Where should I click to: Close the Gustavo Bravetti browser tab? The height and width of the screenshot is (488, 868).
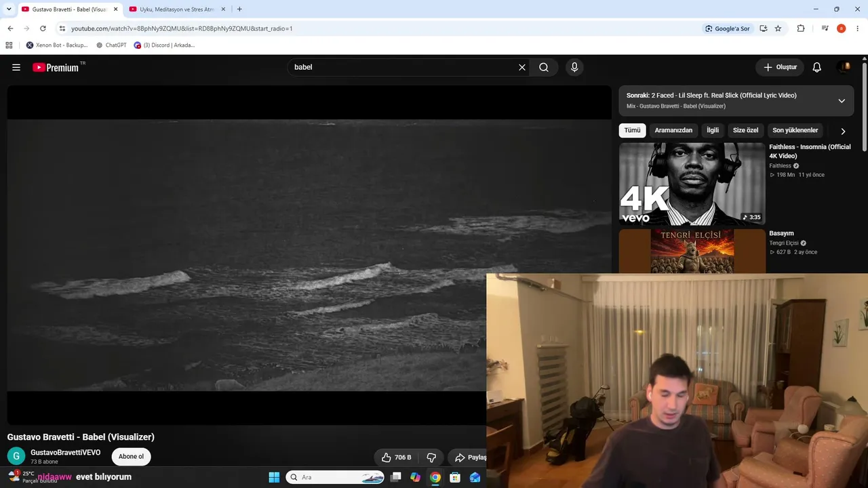tap(115, 9)
